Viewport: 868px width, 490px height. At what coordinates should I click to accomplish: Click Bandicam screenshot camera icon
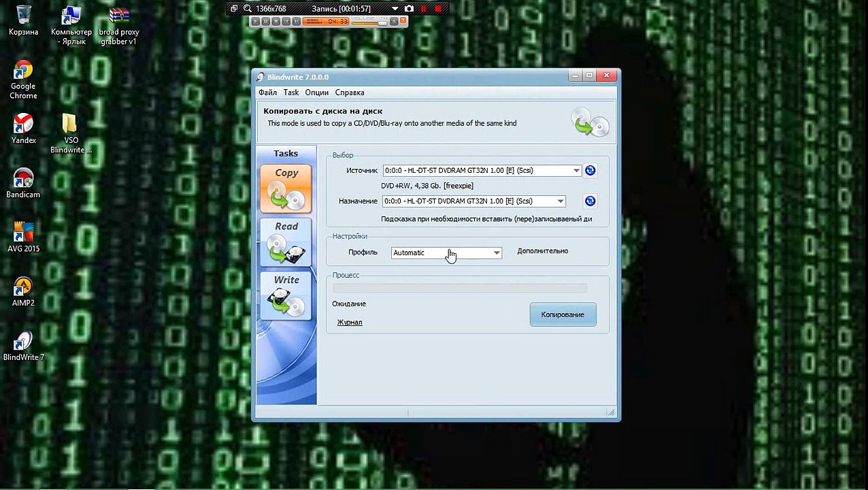click(x=409, y=8)
